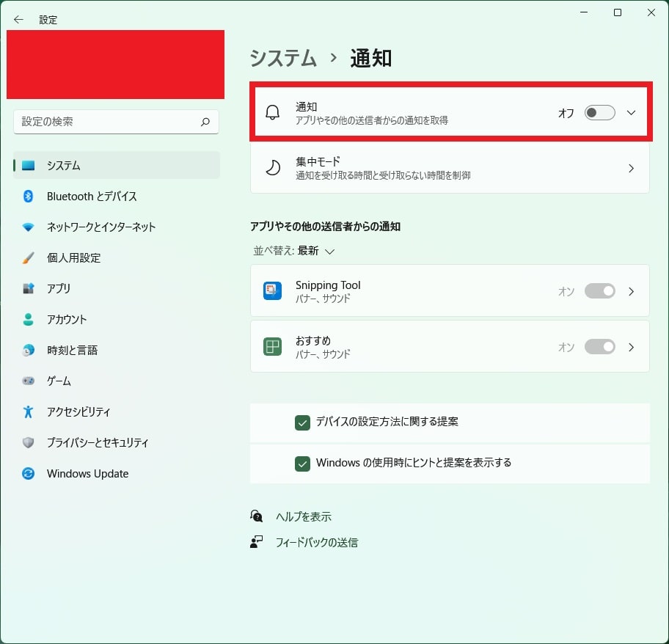Click the network Wi-Fi icon
This screenshot has height=644, width=669.
28,227
